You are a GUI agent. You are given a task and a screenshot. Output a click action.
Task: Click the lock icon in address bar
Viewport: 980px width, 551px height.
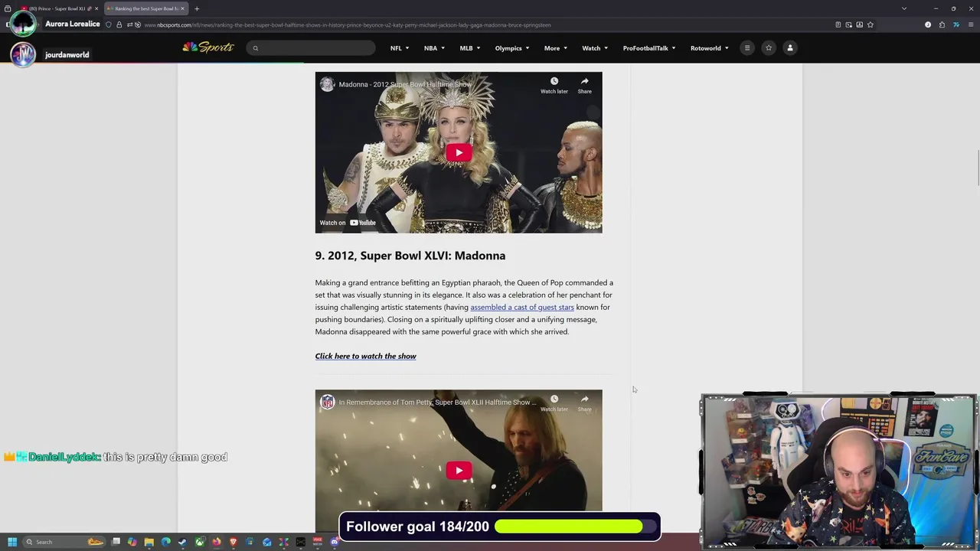click(x=119, y=24)
